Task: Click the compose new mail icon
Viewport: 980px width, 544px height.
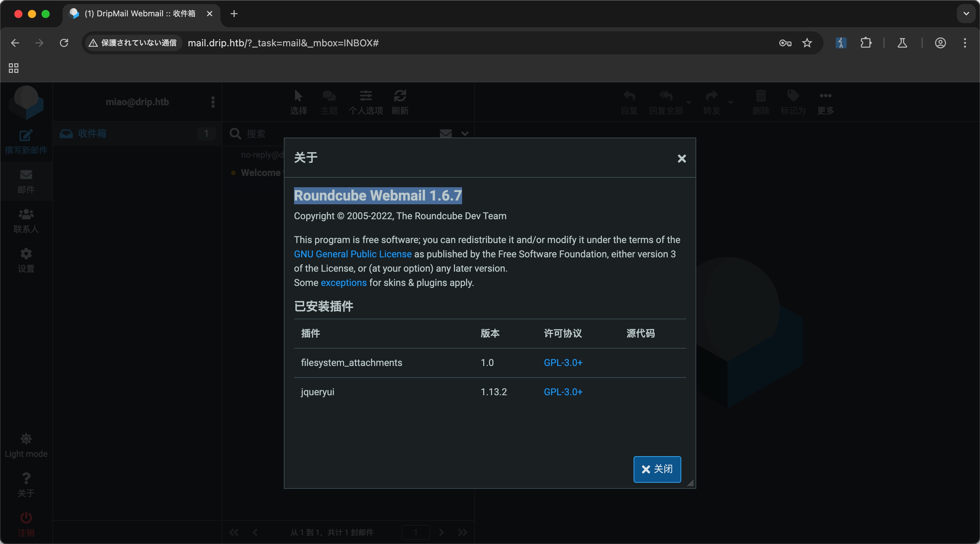Action: 26,135
